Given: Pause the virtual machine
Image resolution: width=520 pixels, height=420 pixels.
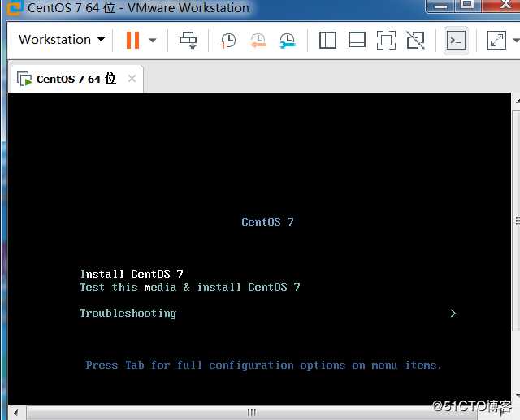Looking at the screenshot, I should (x=132, y=40).
